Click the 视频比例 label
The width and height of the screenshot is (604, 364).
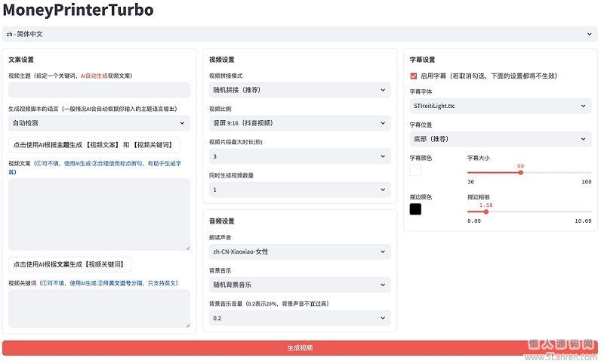[220, 109]
